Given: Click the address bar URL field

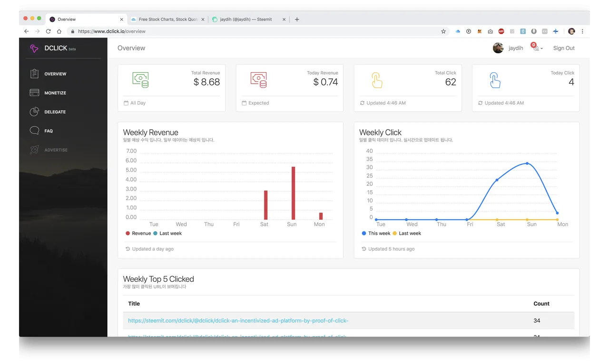Looking at the screenshot, I should pyautogui.click(x=257, y=31).
